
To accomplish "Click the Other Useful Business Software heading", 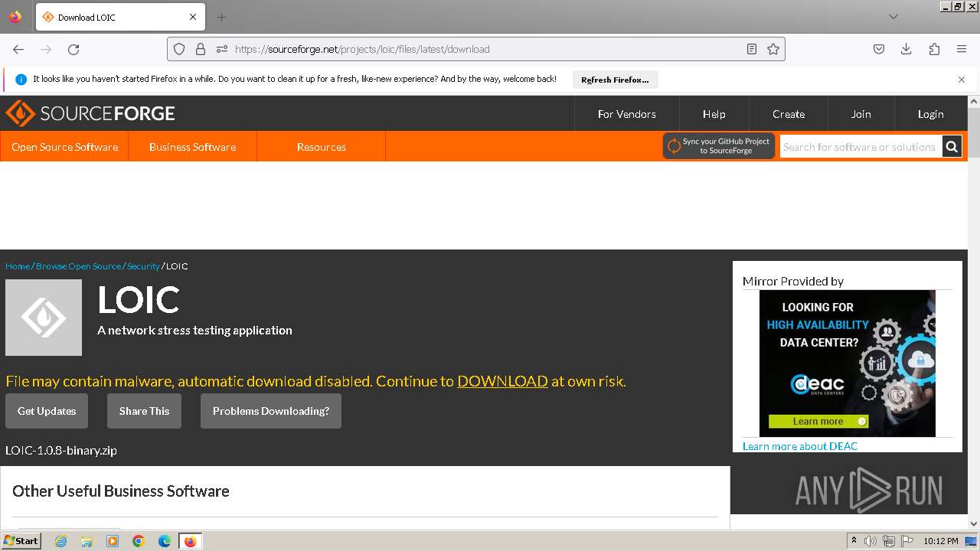I will (121, 491).
